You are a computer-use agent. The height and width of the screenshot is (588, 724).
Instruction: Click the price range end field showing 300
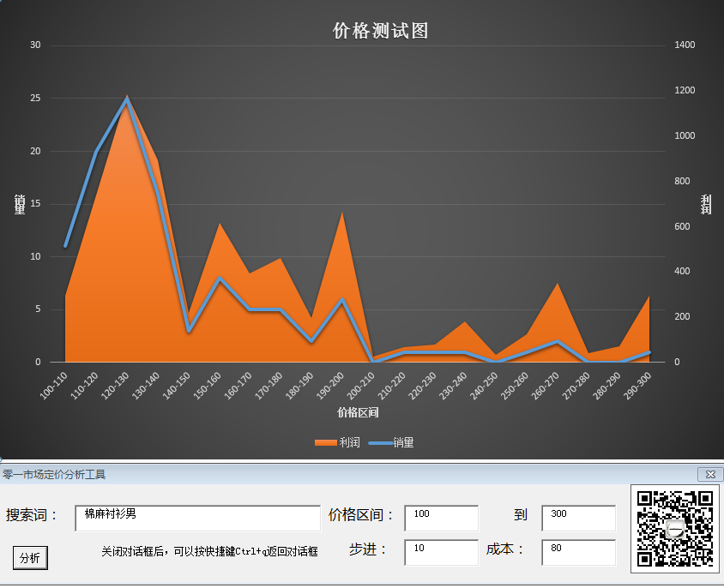578,518
